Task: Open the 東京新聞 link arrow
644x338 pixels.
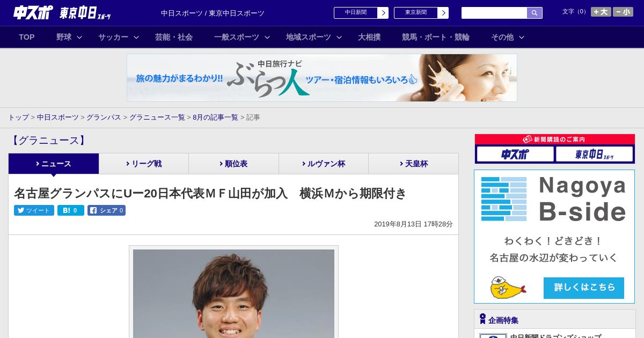Action: [x=443, y=13]
